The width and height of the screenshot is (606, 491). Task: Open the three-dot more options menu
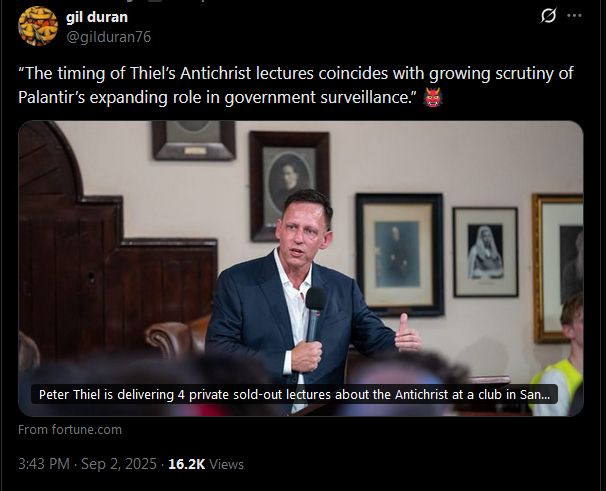574,15
